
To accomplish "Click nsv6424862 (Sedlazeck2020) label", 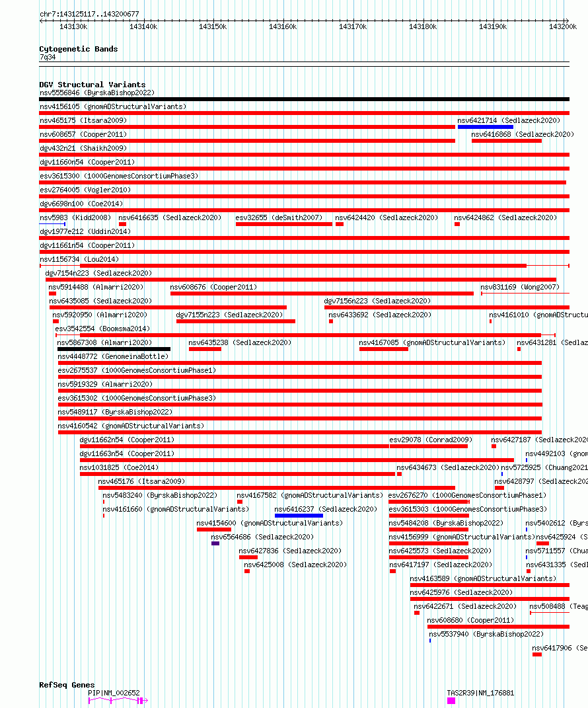I will coord(505,217).
